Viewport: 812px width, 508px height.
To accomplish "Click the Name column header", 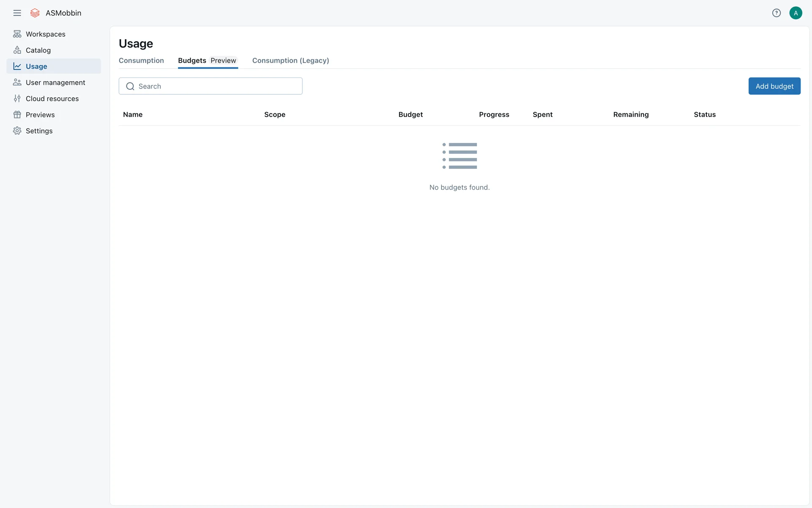I will [x=133, y=114].
